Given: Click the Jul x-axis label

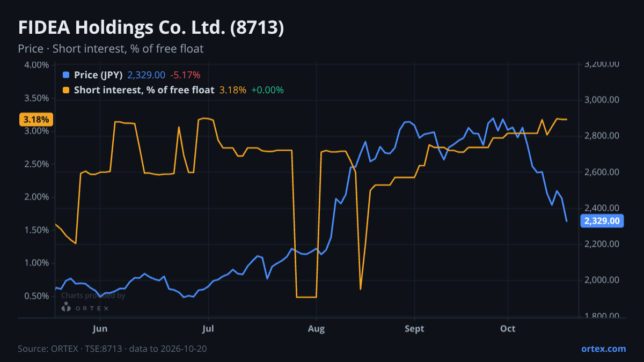Looking at the screenshot, I should click(209, 329).
